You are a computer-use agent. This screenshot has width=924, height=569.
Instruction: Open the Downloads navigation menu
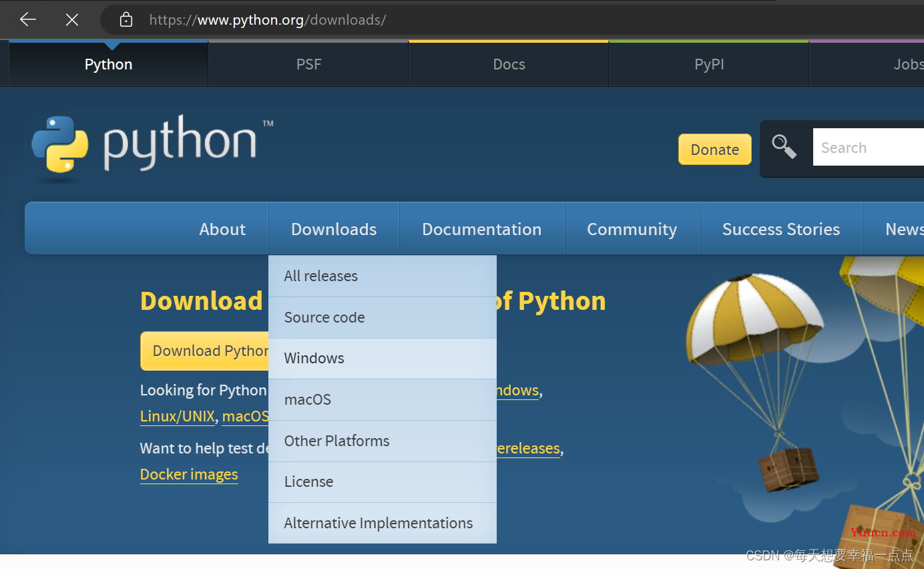tap(334, 229)
